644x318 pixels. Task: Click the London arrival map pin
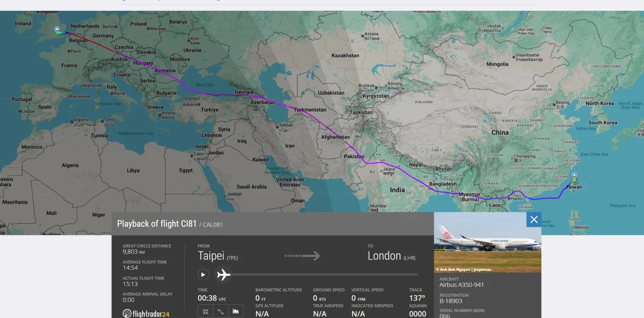pos(57,30)
